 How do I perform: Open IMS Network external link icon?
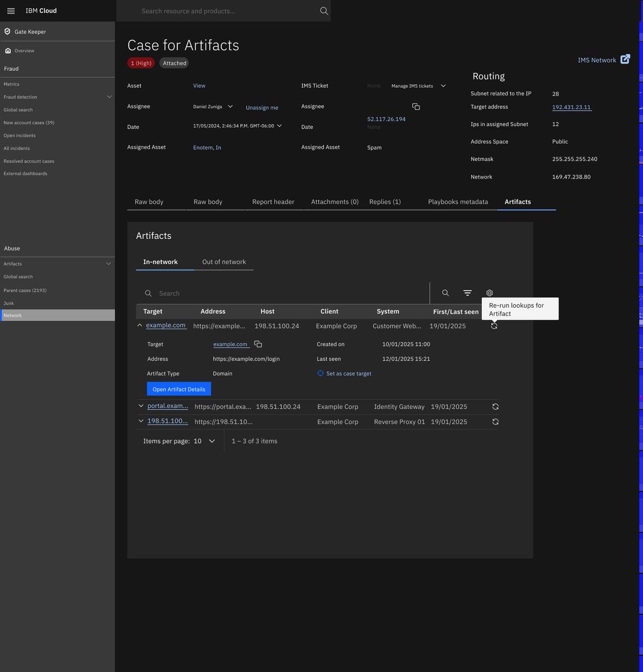tap(625, 59)
